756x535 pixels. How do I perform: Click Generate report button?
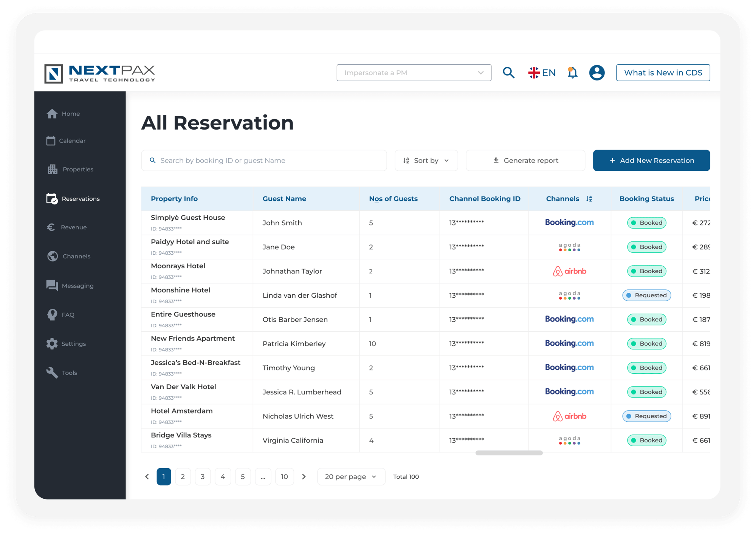[x=525, y=161]
